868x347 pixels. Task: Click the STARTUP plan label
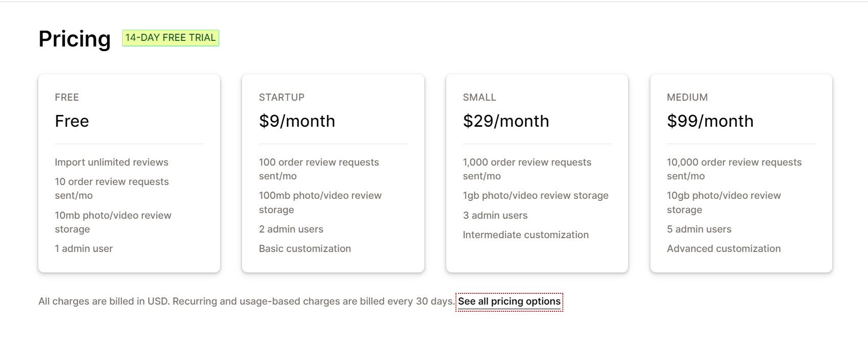click(x=281, y=97)
